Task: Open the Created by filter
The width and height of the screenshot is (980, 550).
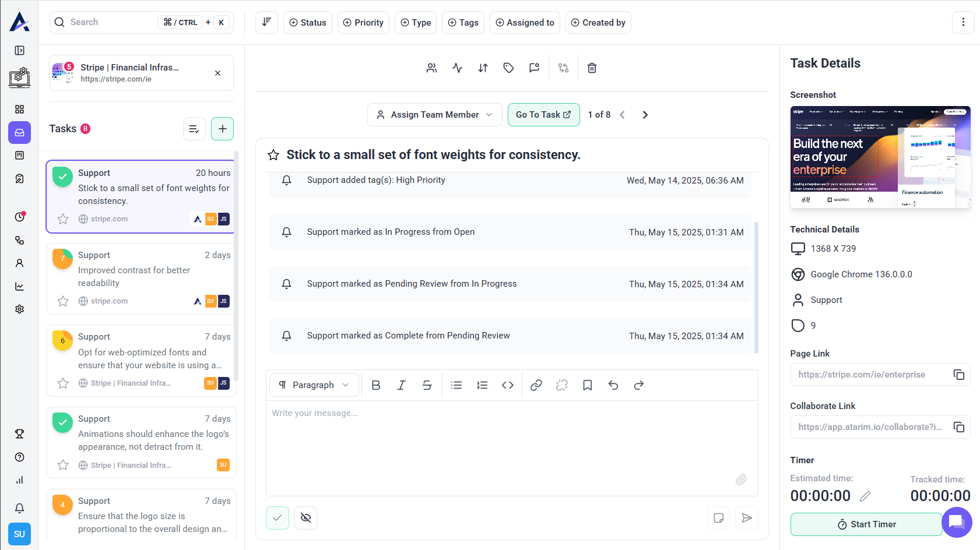Action: point(598,23)
